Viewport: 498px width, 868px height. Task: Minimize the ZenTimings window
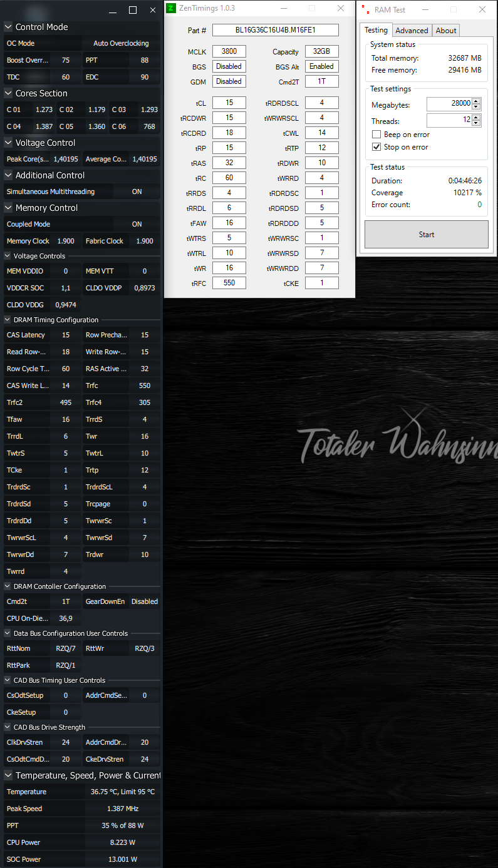click(x=283, y=8)
